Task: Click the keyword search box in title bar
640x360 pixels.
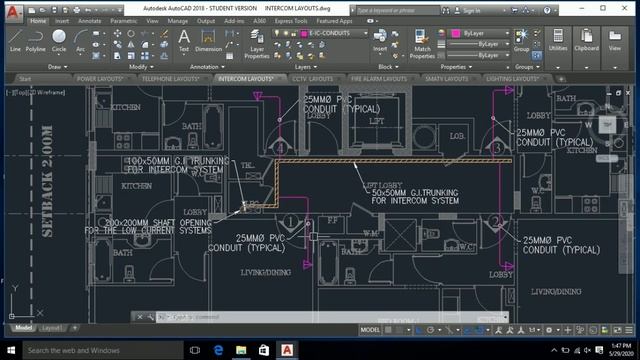Action: pyautogui.click(x=397, y=11)
